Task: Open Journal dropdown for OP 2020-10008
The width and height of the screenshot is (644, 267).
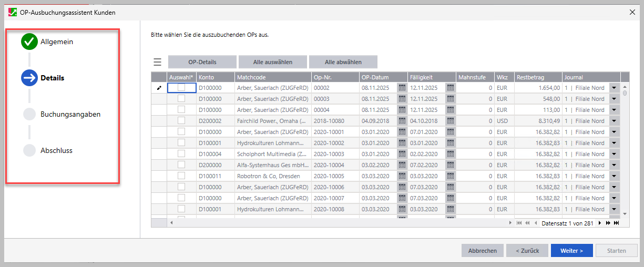Action: click(614, 209)
